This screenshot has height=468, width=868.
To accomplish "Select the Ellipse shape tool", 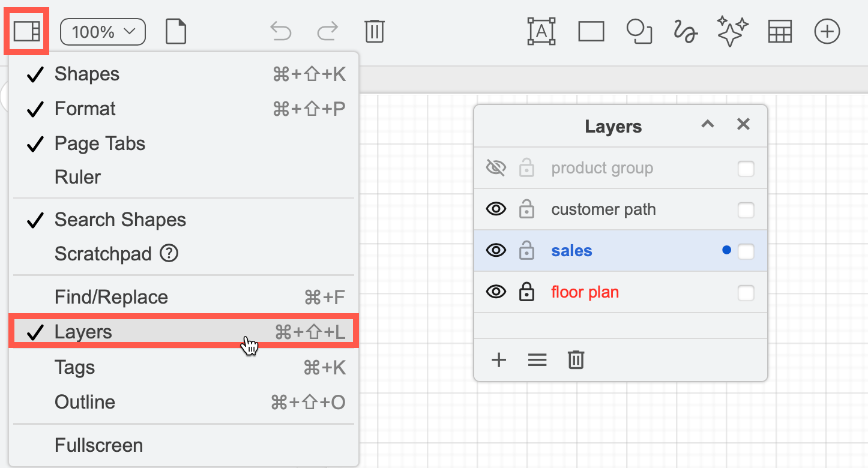I will point(639,31).
